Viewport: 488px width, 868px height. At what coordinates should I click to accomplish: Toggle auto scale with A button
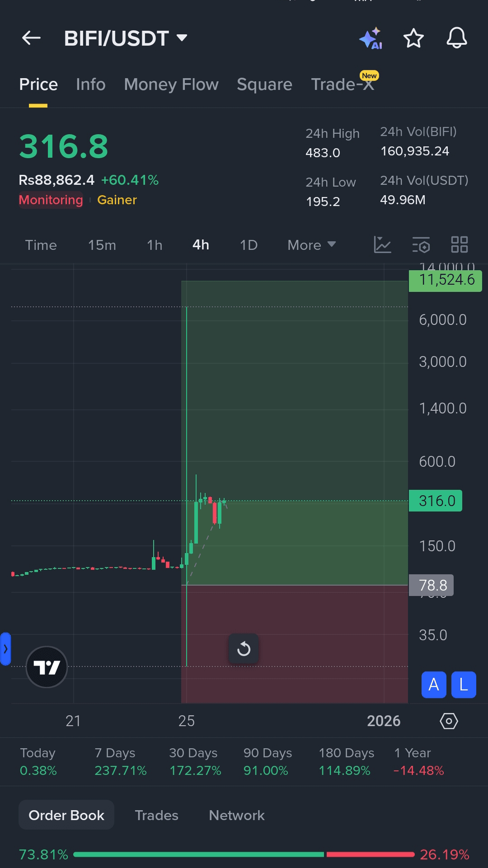(x=434, y=685)
